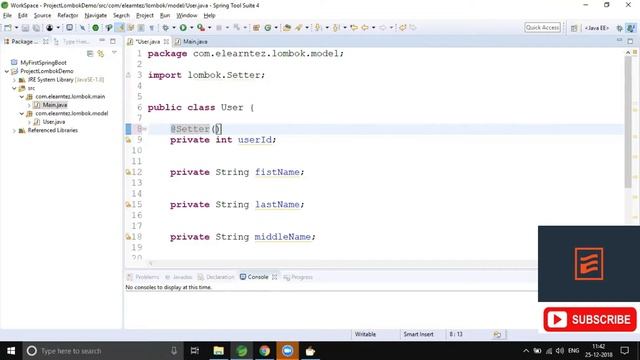Select User.java in Package Explorer

49,122
